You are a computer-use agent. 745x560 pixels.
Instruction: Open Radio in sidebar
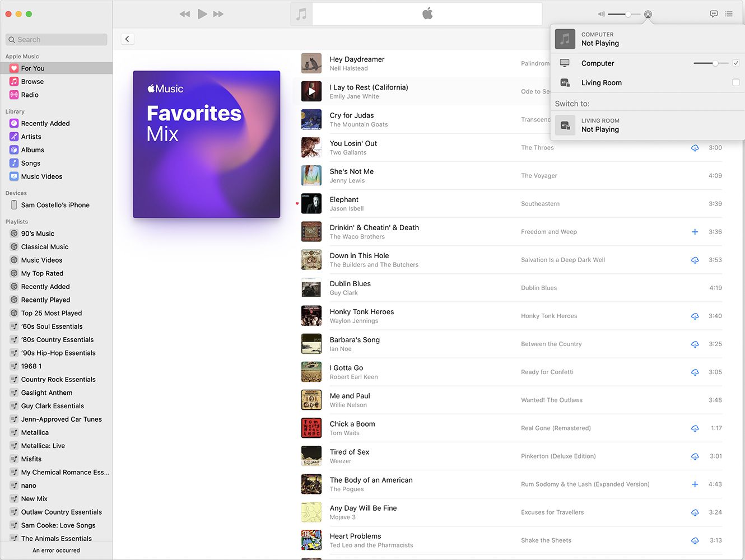[x=56, y=95]
